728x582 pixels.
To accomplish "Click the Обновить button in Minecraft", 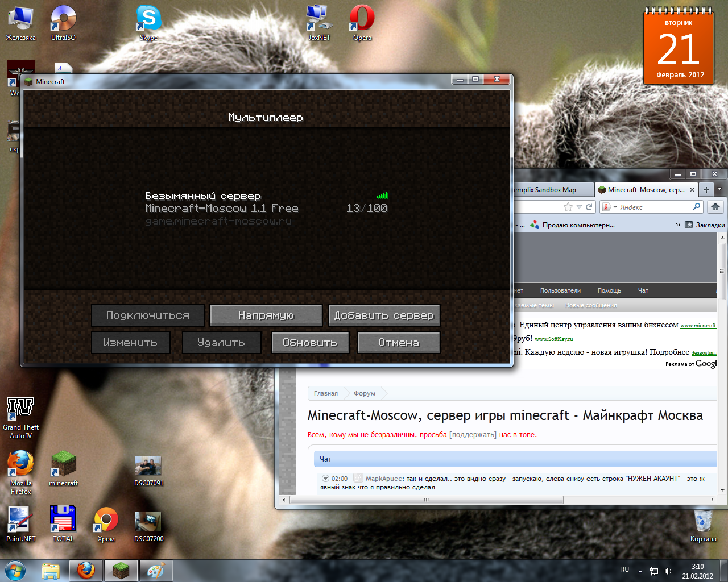I will click(310, 343).
